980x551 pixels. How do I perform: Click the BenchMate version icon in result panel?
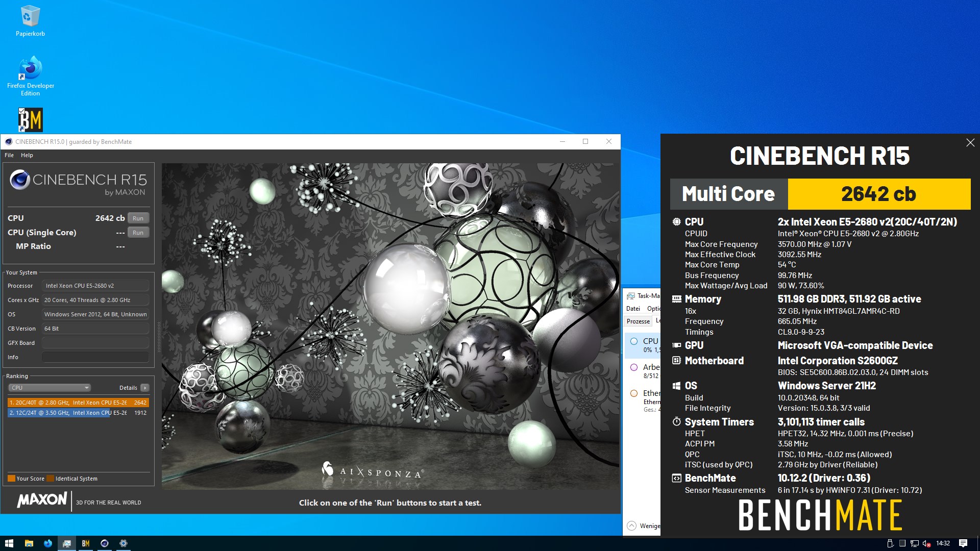pos(677,478)
